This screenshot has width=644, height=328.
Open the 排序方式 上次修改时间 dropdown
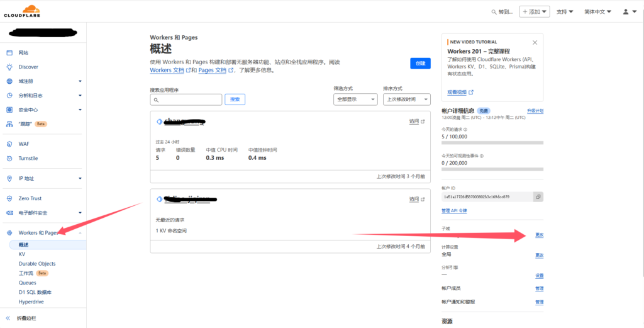pos(407,99)
